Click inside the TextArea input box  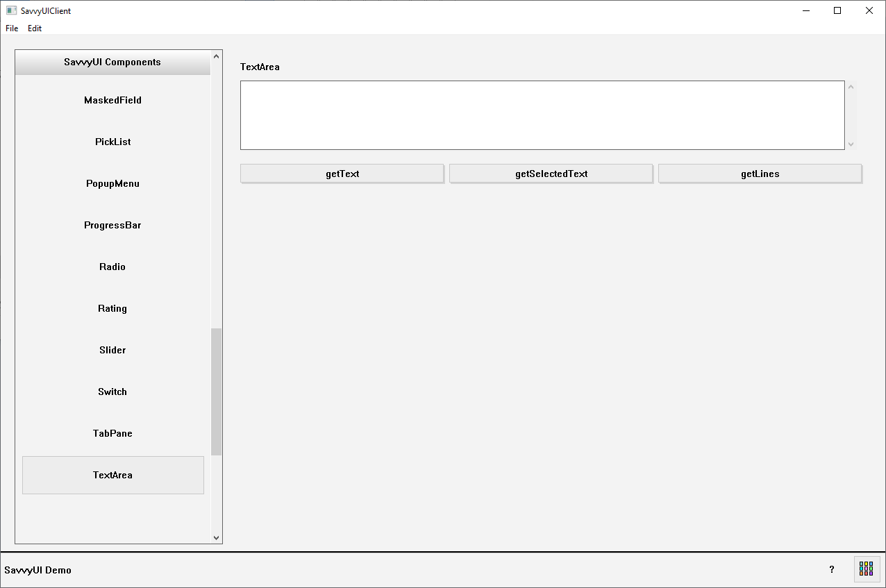542,115
